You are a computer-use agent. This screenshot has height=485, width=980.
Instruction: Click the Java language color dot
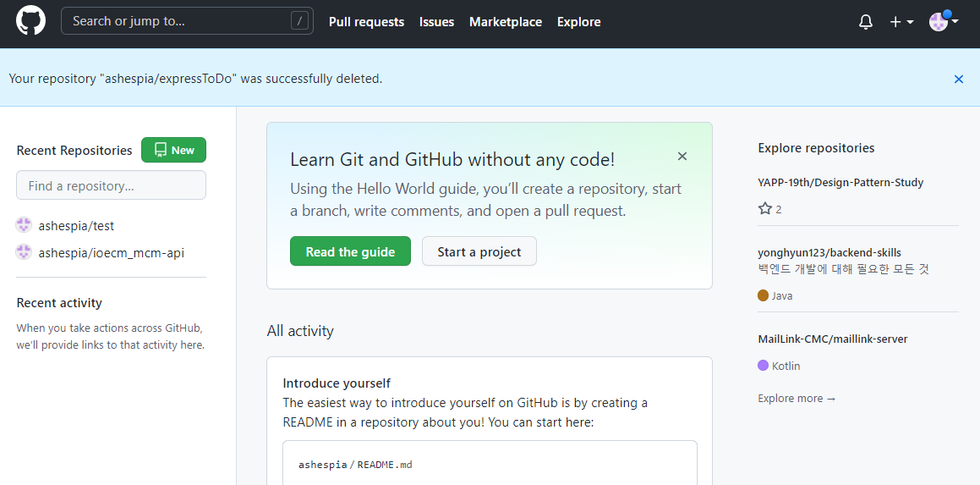[x=764, y=295]
